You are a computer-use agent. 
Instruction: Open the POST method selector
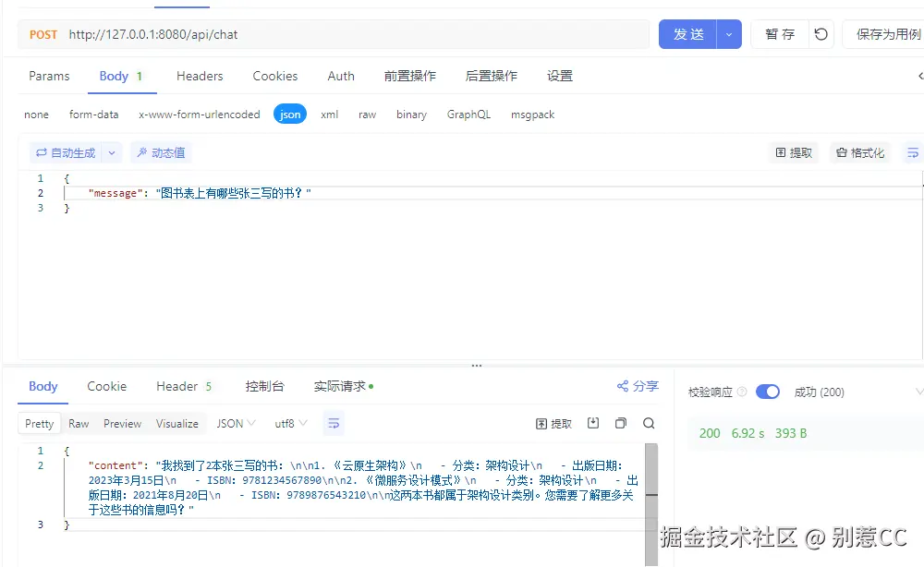[x=43, y=34]
